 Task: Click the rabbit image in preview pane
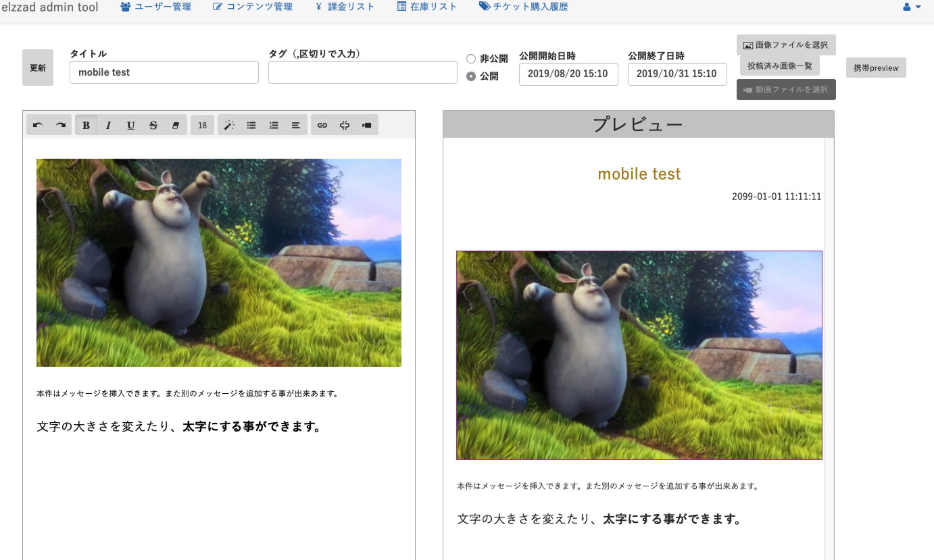(639, 355)
